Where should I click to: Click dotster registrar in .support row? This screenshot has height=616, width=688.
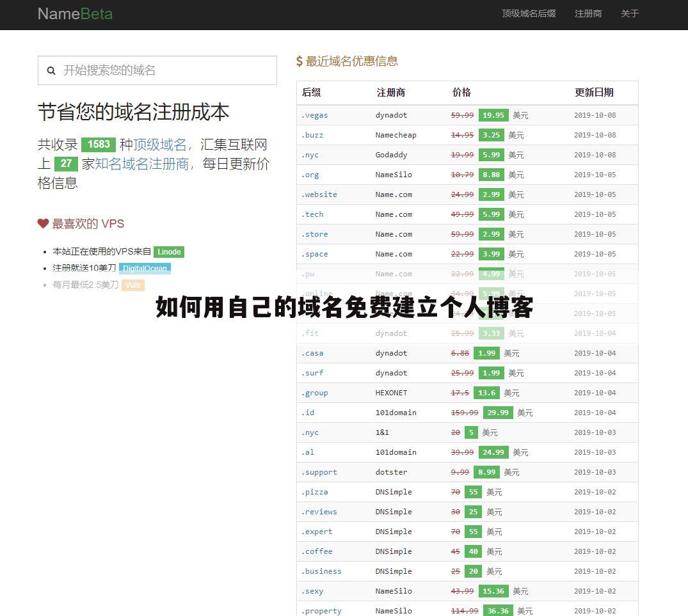click(392, 472)
